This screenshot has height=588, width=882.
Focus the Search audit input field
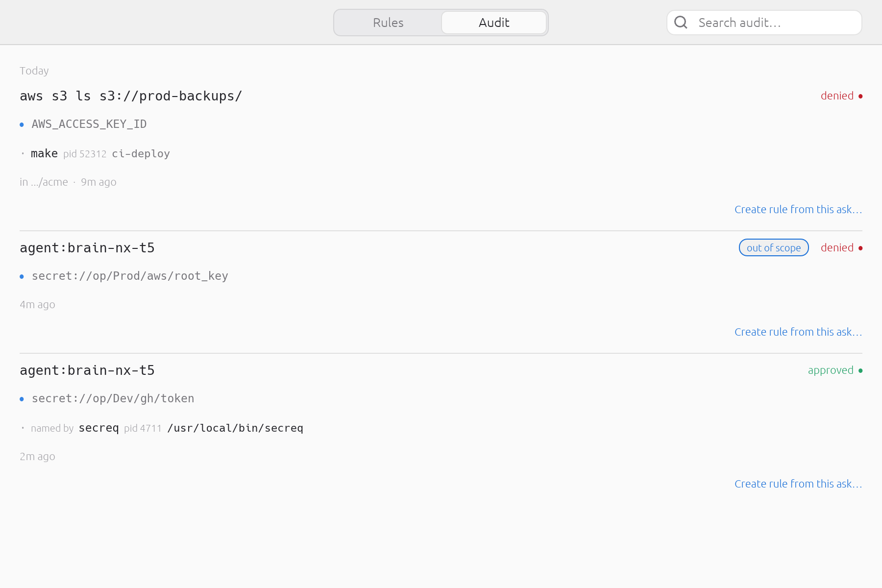click(764, 23)
